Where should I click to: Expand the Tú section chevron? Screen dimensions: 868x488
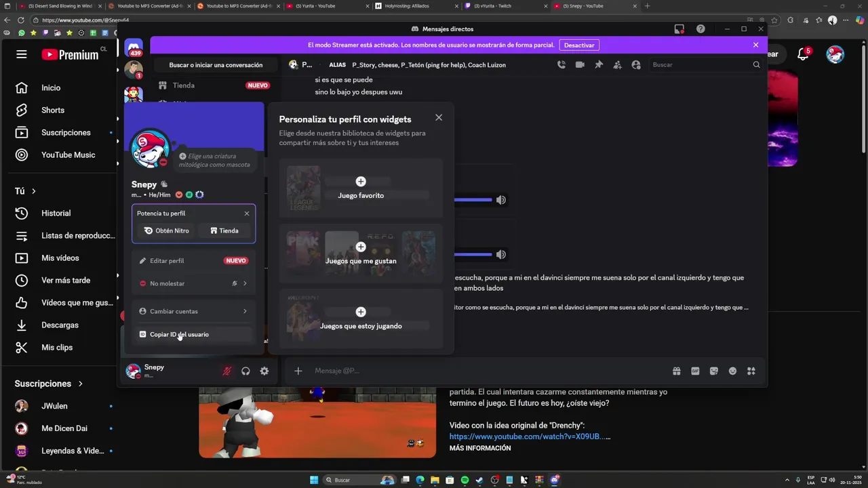point(33,191)
